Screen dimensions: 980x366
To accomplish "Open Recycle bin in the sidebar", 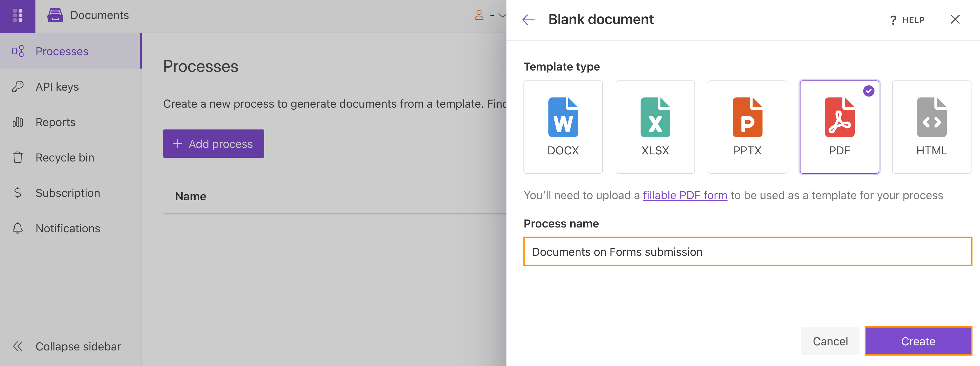I will 70,157.
